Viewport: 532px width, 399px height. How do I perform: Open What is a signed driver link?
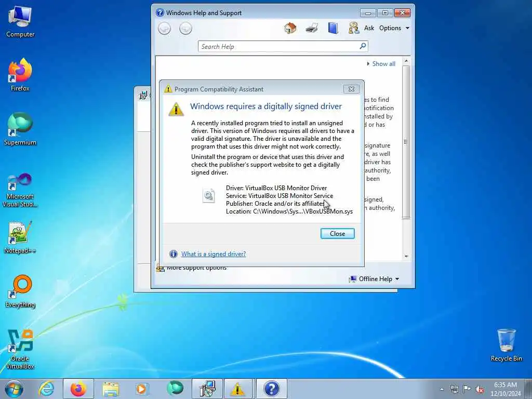click(x=214, y=254)
